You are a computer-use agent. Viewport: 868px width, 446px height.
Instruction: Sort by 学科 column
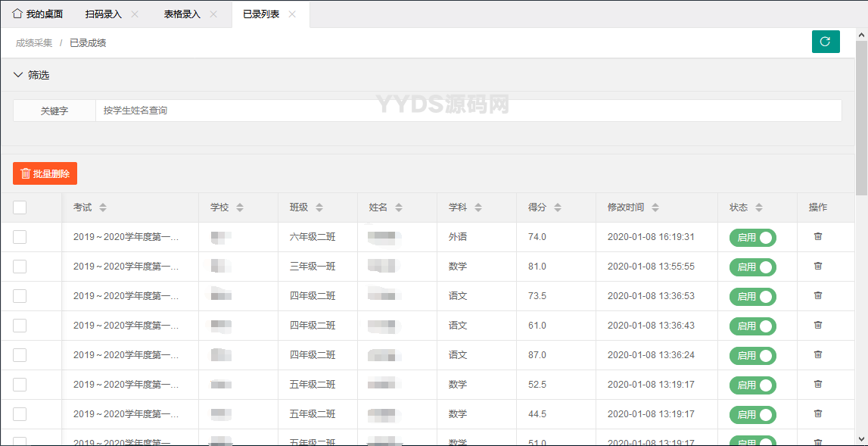coord(478,207)
